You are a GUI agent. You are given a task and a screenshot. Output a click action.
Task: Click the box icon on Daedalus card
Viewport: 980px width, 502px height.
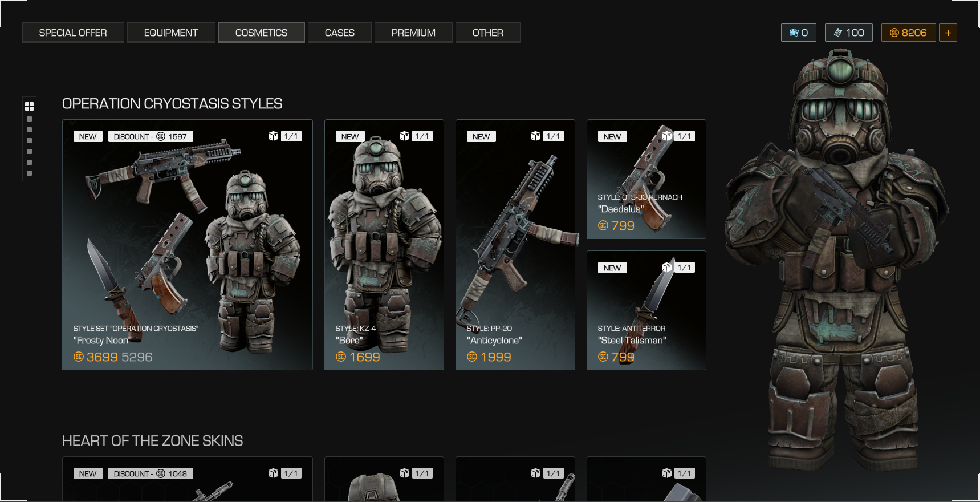point(666,136)
